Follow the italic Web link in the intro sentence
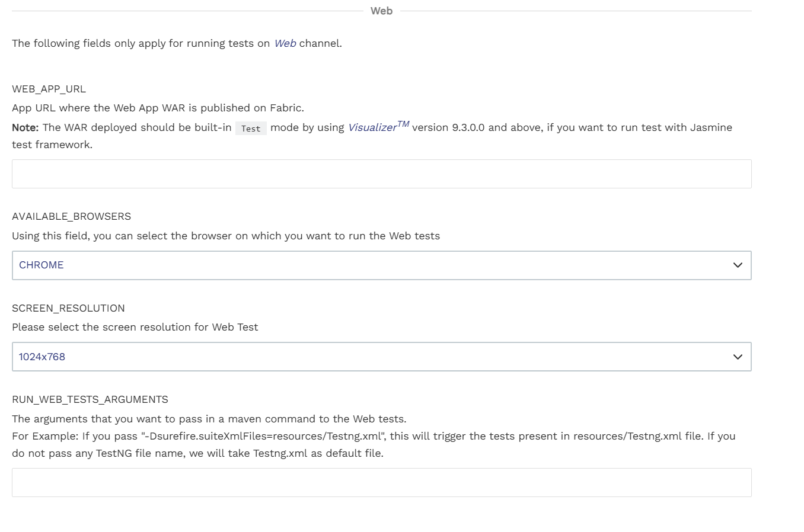Image resolution: width=804 pixels, height=532 pixels. (285, 43)
